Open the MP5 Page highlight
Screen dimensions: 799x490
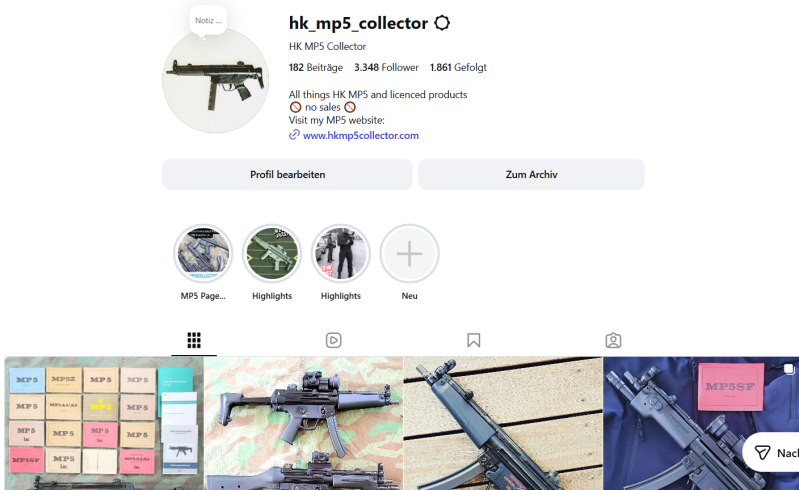(x=203, y=254)
